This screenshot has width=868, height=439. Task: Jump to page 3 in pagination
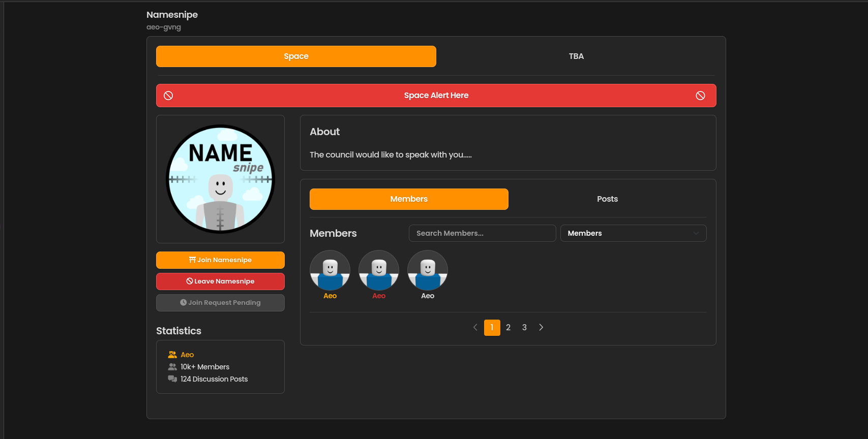point(524,327)
